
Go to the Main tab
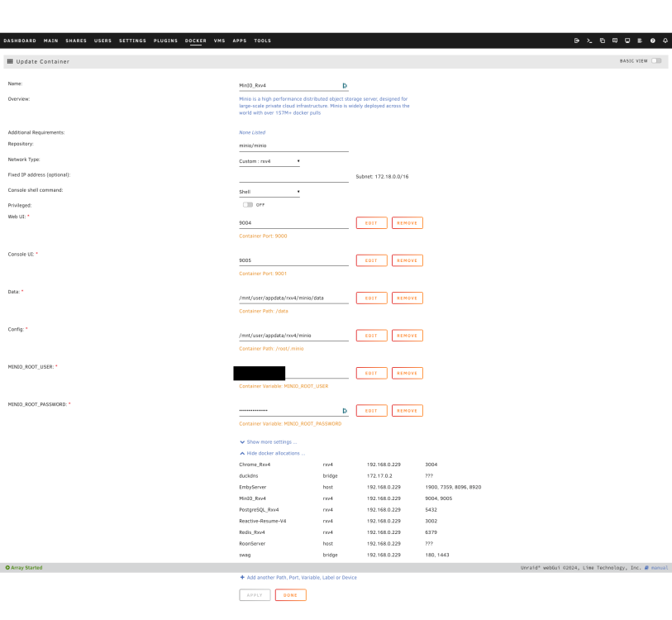tap(50, 41)
